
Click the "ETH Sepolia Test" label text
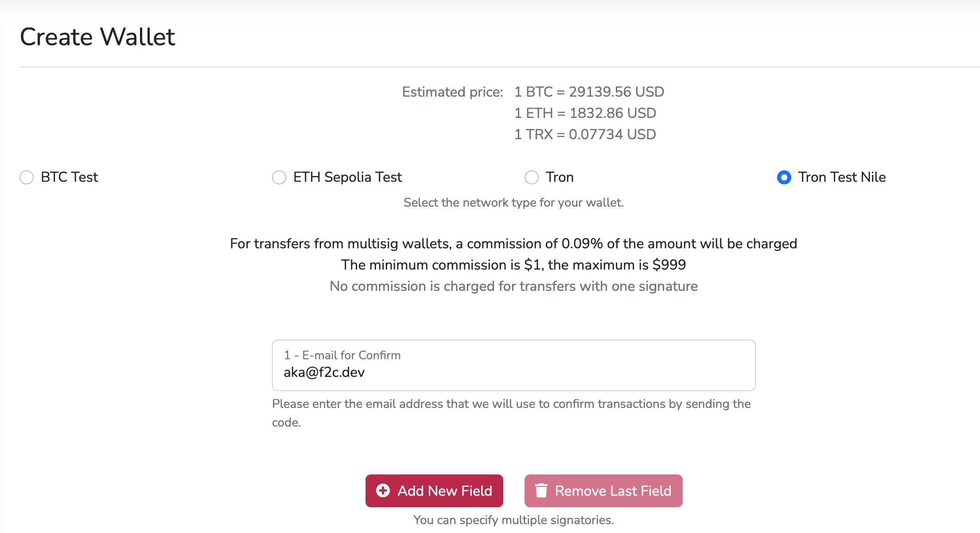[347, 177]
